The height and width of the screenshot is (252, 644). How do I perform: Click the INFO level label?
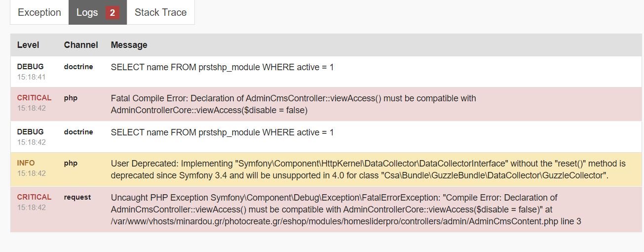click(x=26, y=163)
